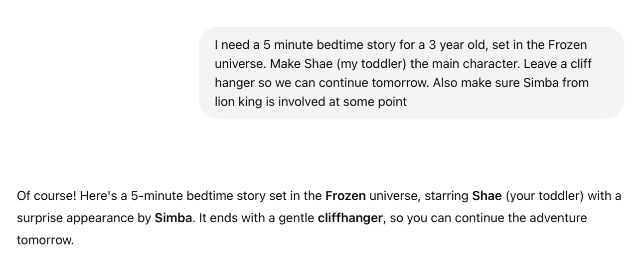Click the bold word cliffhanger
The height and width of the screenshot is (264, 644).
coord(350,218)
